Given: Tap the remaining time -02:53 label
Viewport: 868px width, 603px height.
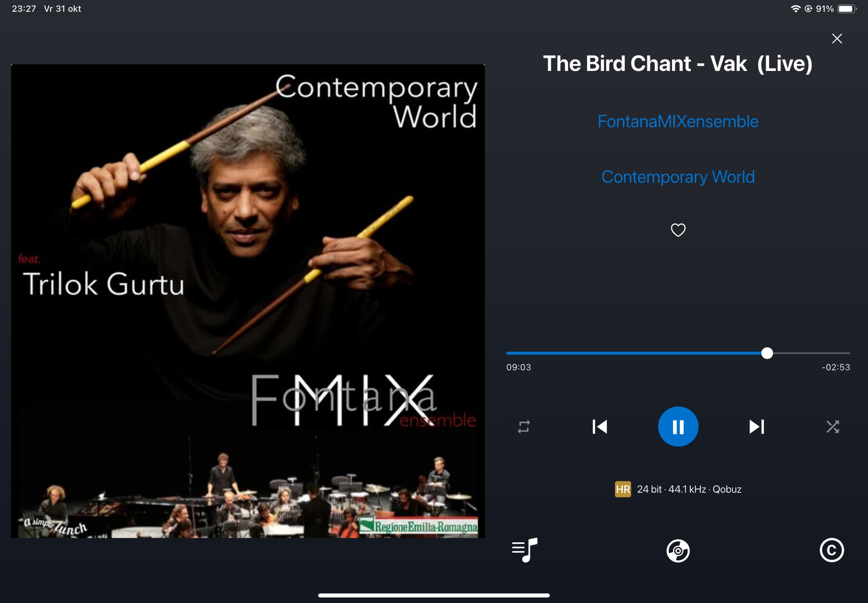Looking at the screenshot, I should [835, 367].
